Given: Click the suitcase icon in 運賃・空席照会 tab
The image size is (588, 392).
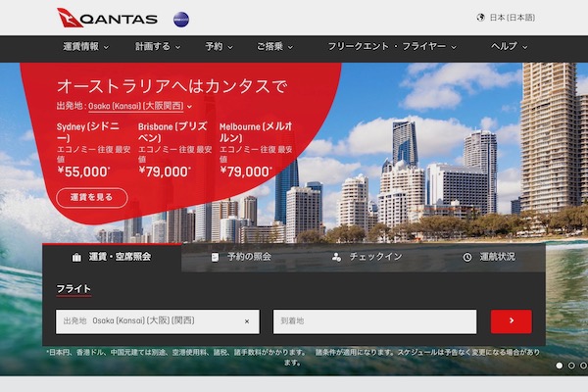Looking at the screenshot, I should coord(76,258).
